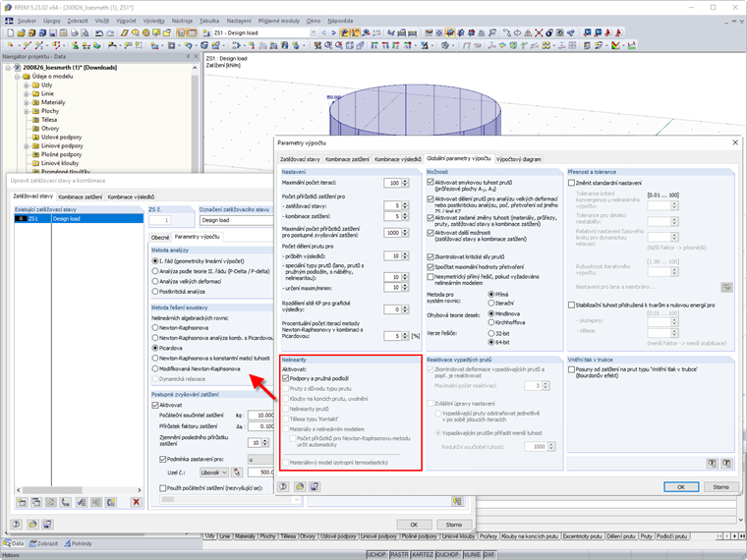This screenshot has width=747, height=560.
Task: Enable Nesymetrický přímý řešič checkbox
Action: (x=431, y=277)
